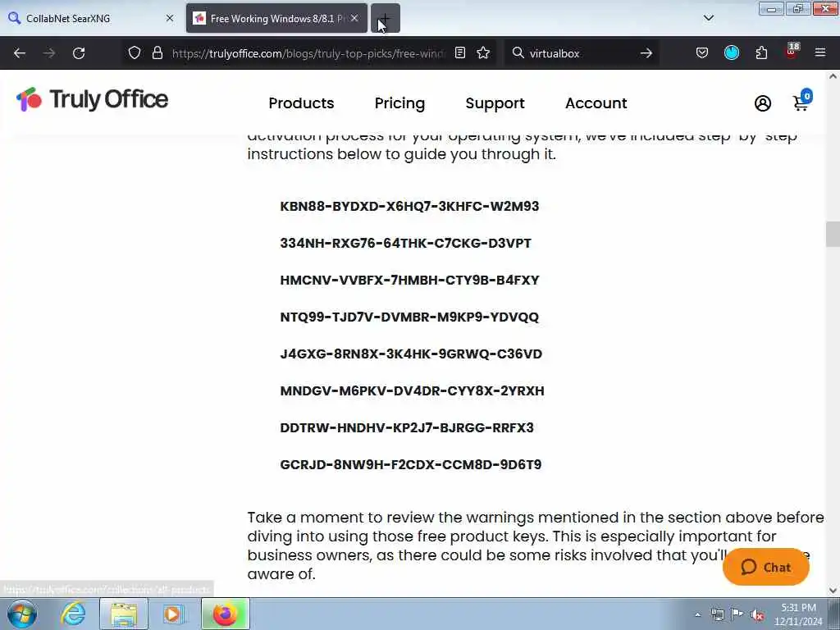Click the scrollbar down arrow

[833, 591]
